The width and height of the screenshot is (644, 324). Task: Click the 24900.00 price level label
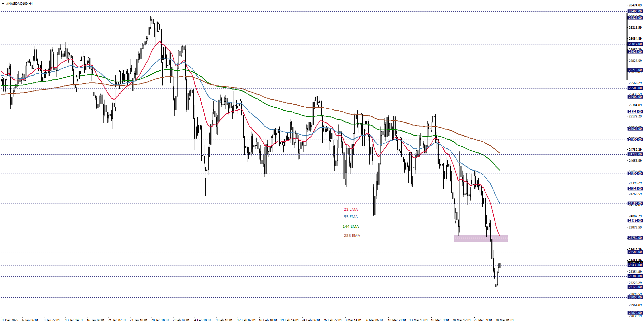[x=635, y=139]
